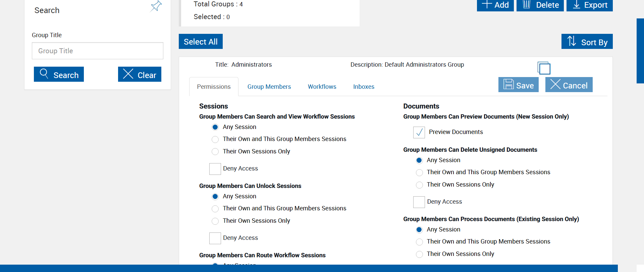Go to the Inboxes tab
Viewport: 644px width, 272px height.
[x=364, y=87]
